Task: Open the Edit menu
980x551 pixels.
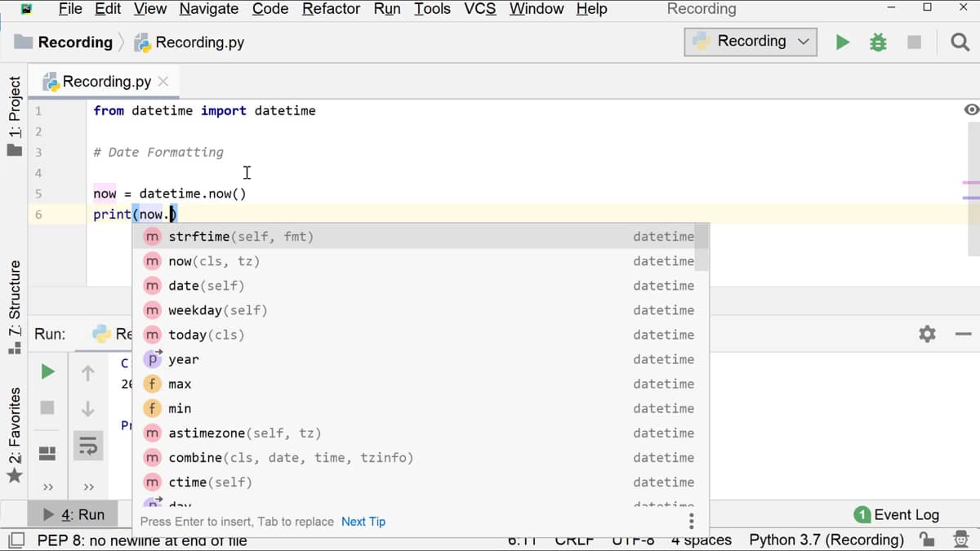Action: [108, 9]
